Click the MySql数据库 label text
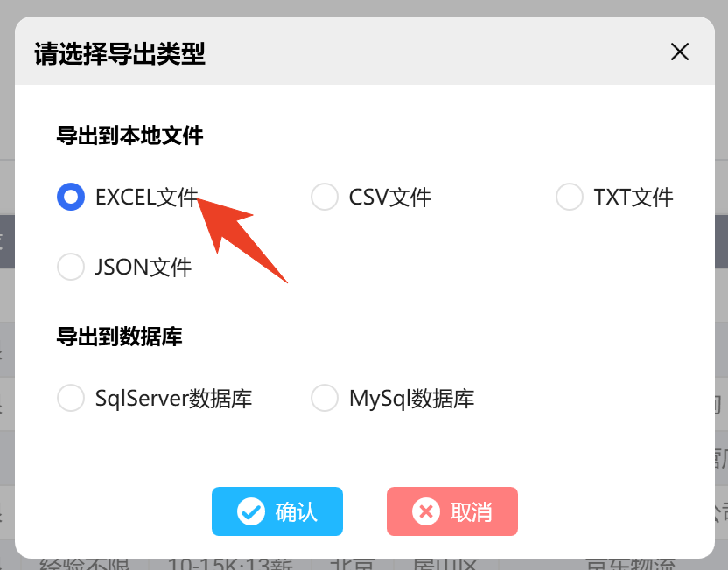Image resolution: width=728 pixels, height=570 pixels. click(412, 399)
